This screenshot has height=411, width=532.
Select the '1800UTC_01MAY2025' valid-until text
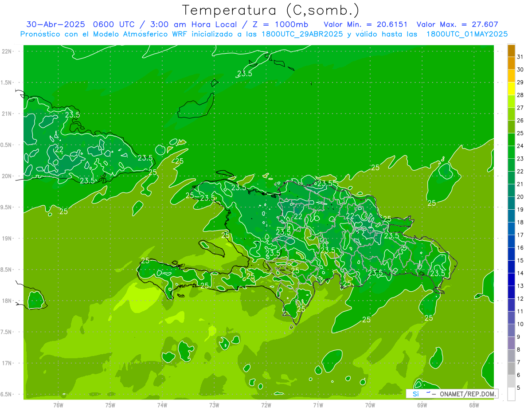467,34
